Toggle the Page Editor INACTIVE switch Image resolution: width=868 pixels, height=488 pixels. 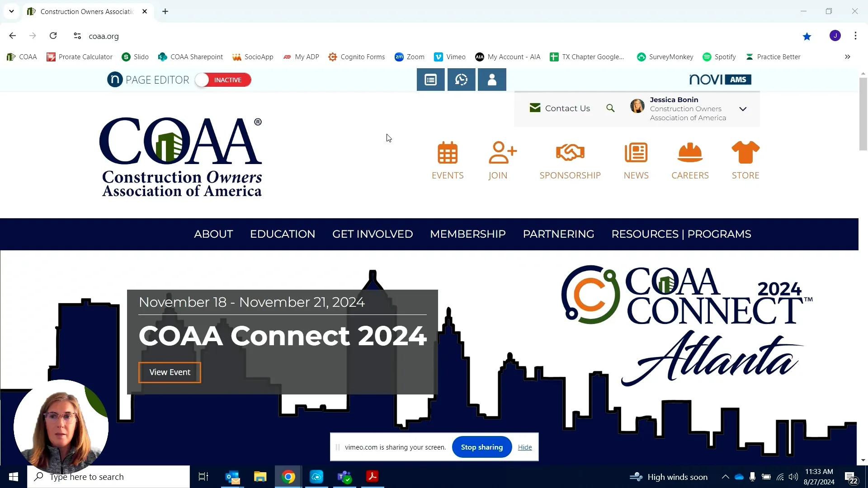pos(223,80)
